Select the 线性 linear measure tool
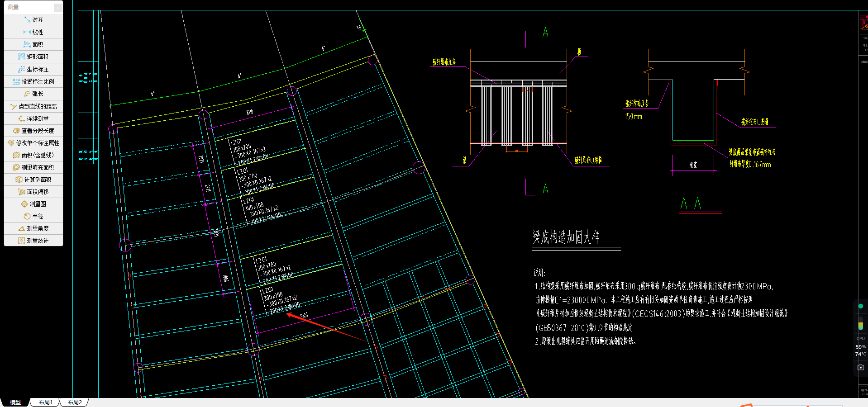 click(33, 32)
